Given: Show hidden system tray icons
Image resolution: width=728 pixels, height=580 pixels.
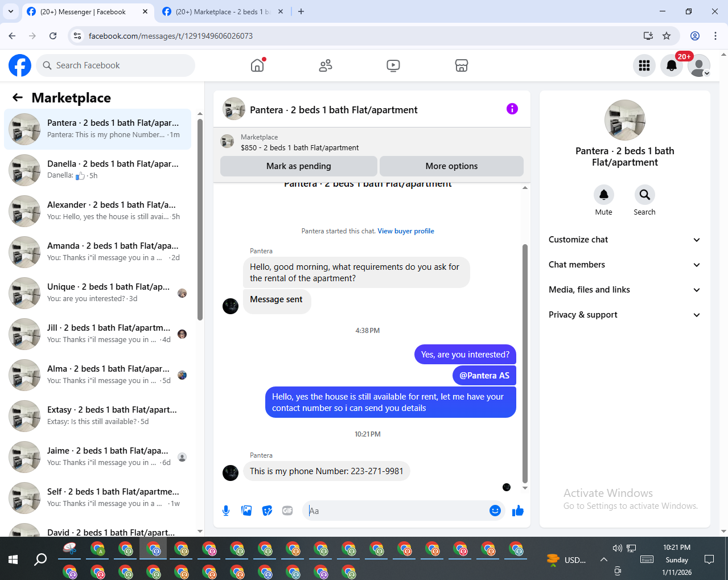Looking at the screenshot, I should 603,560.
